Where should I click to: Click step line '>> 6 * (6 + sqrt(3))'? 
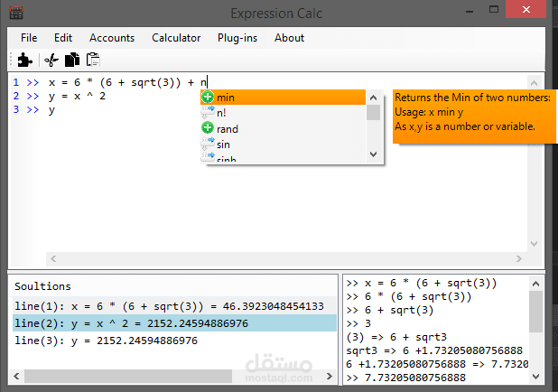tap(408, 296)
